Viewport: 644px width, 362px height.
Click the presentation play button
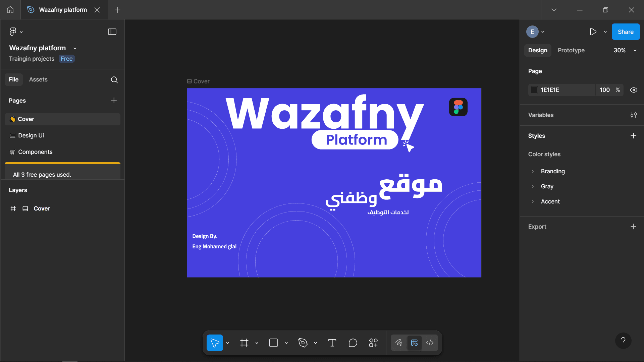coord(593,32)
